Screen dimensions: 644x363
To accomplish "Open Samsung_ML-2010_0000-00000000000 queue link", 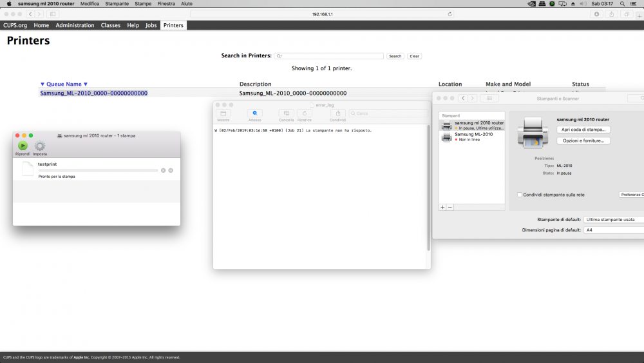I will (x=93, y=93).
